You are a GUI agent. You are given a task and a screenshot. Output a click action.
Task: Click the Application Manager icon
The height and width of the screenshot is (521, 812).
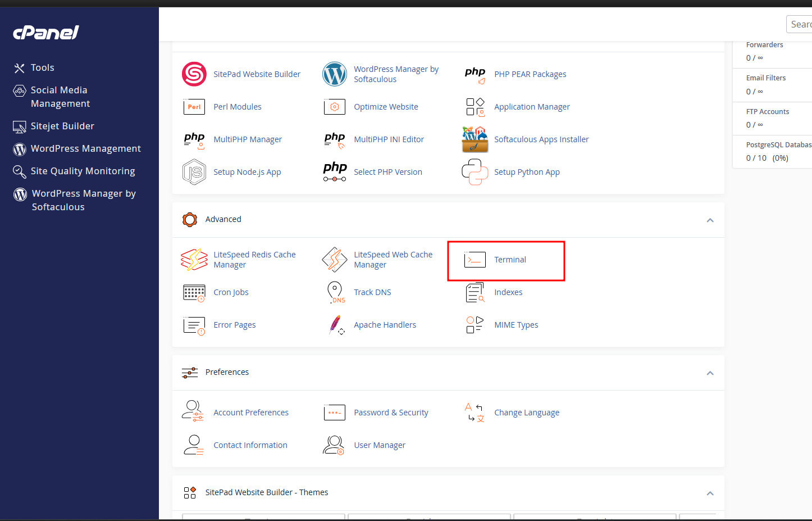475,107
